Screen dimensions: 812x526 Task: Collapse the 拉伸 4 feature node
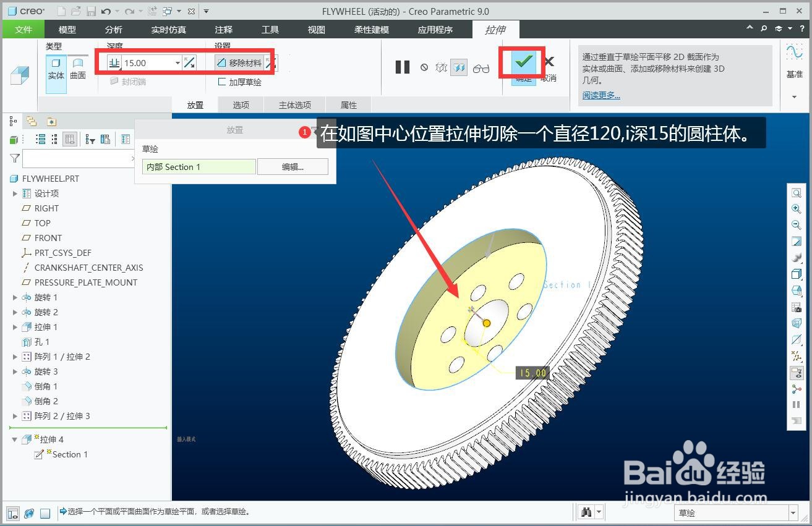click(15, 439)
